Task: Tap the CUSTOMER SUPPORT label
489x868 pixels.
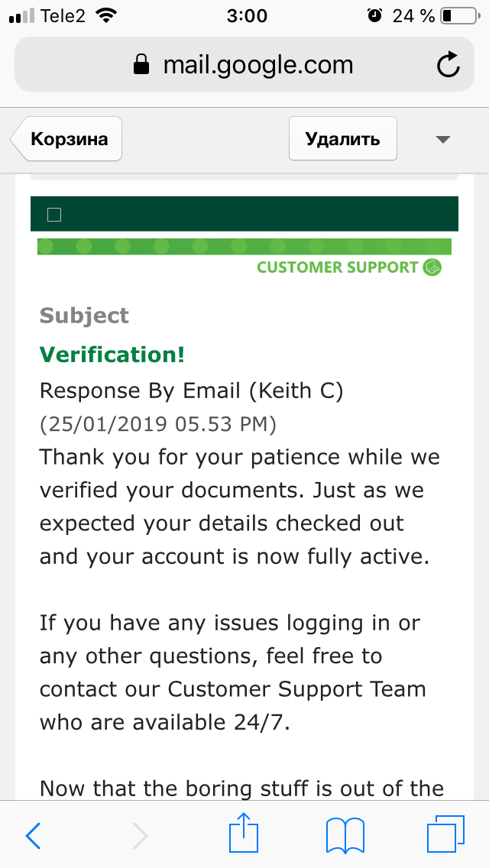Action: (x=337, y=267)
